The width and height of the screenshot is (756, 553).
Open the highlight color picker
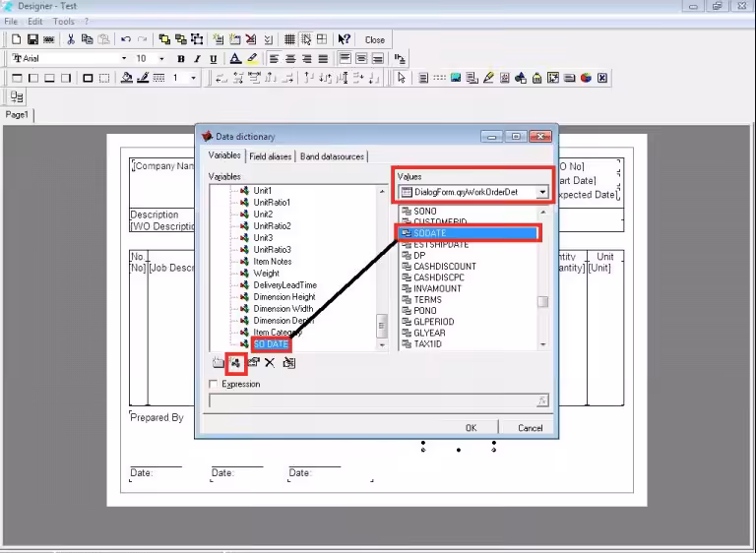pos(252,59)
